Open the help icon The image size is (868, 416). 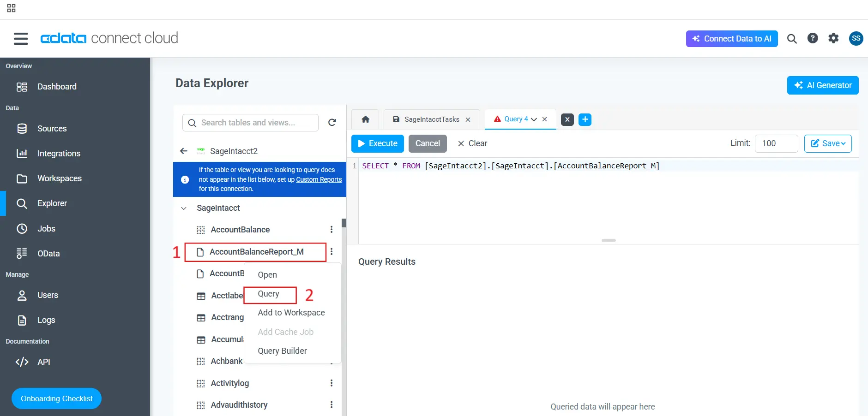[x=813, y=38]
